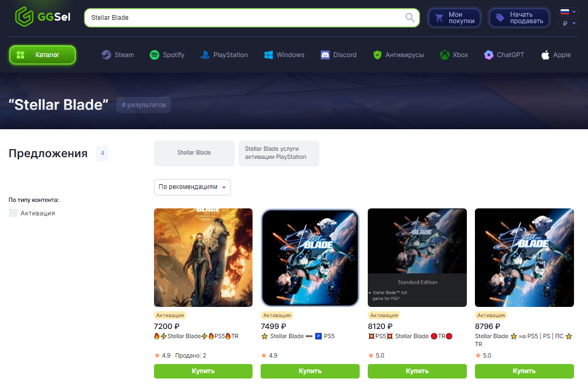Click the 7499 ₽ price

(274, 326)
